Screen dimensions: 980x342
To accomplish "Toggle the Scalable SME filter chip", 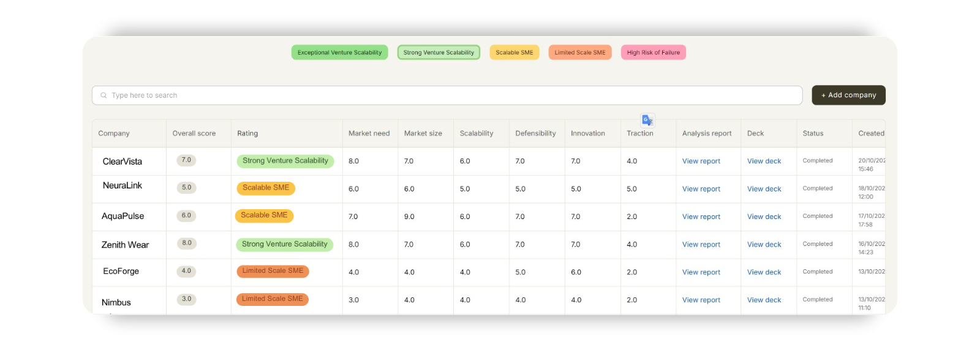I will [x=514, y=53].
